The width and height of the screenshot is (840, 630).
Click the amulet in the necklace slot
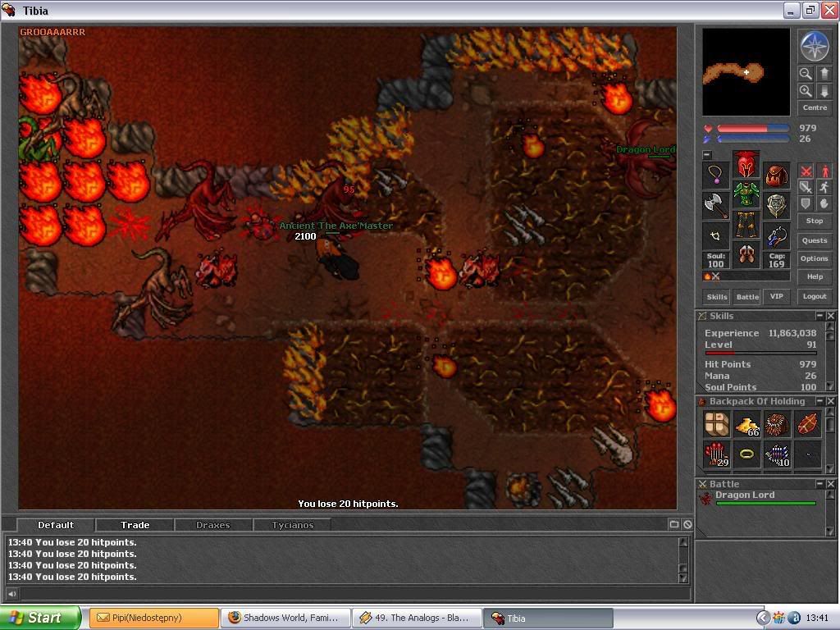[715, 175]
